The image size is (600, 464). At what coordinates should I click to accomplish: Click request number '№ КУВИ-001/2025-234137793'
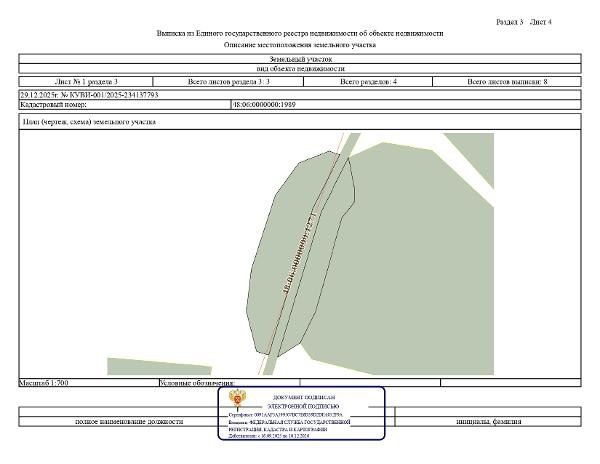pos(109,95)
